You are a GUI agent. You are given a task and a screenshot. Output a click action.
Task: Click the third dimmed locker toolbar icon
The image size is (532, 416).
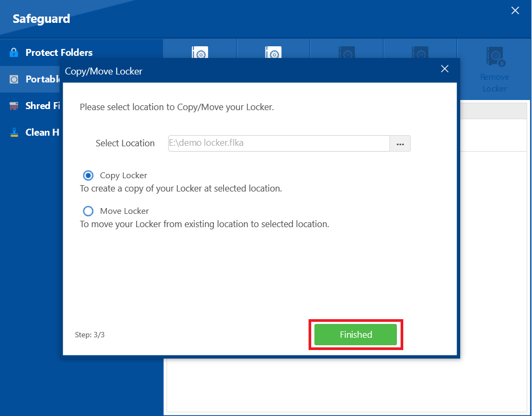347,53
